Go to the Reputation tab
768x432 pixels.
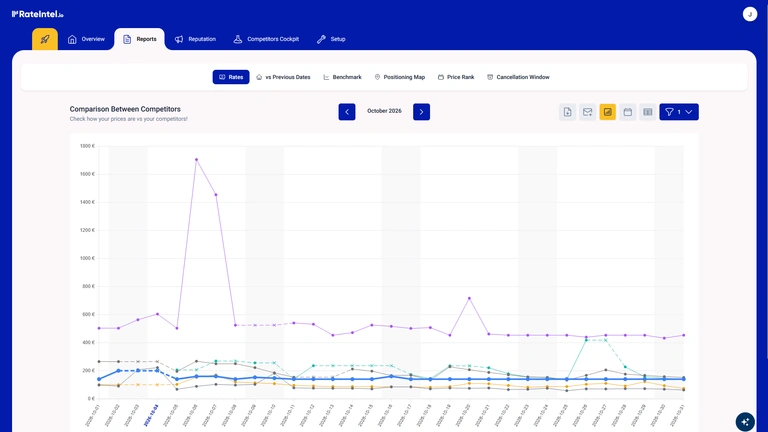coord(195,39)
